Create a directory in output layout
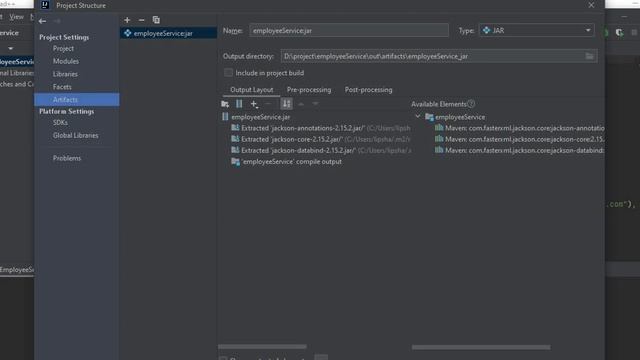This screenshot has height=360, width=640. [225, 104]
